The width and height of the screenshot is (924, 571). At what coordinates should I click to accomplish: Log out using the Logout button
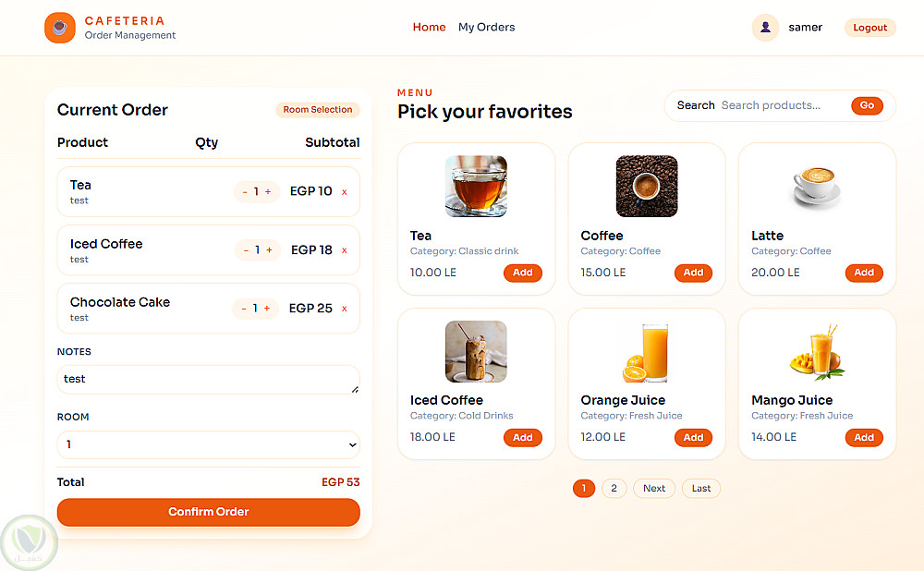point(869,28)
